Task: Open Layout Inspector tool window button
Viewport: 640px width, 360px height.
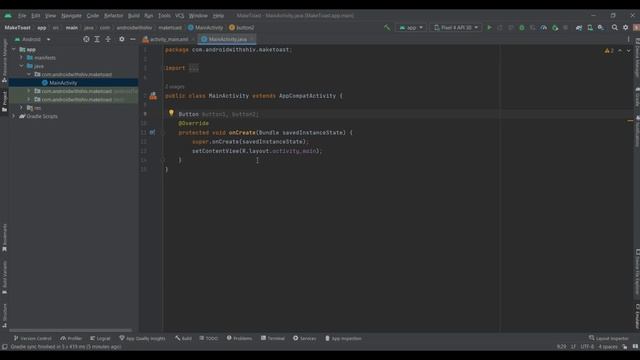Action: click(x=609, y=338)
